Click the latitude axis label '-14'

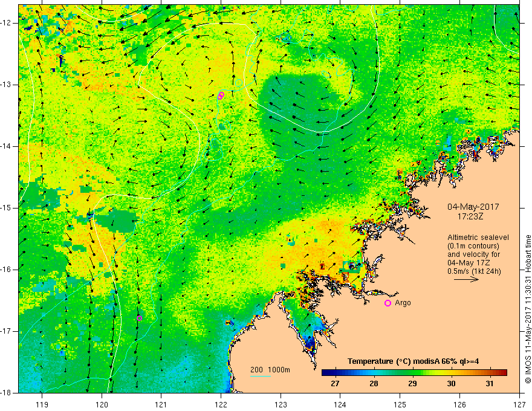[6, 146]
